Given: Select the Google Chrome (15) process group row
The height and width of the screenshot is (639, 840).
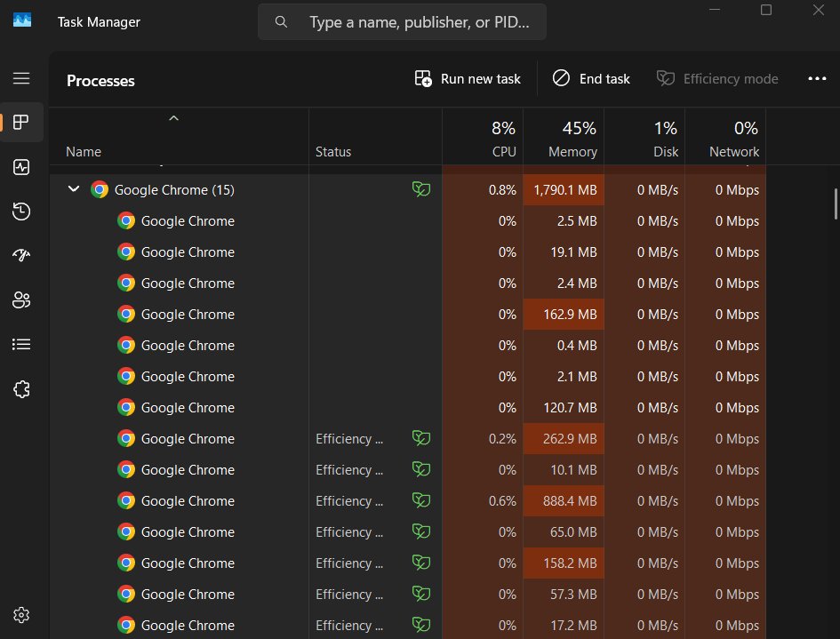Looking at the screenshot, I should (407, 189).
